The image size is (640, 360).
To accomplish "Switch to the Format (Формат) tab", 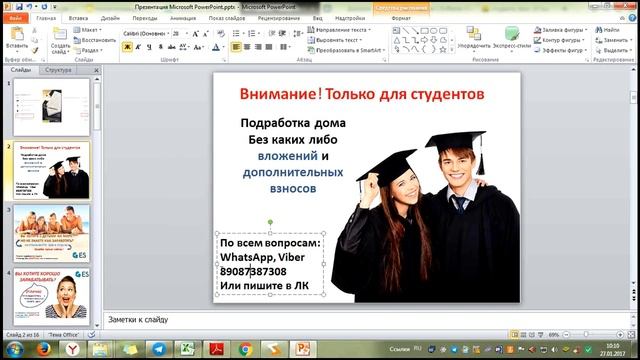I will coord(401,18).
